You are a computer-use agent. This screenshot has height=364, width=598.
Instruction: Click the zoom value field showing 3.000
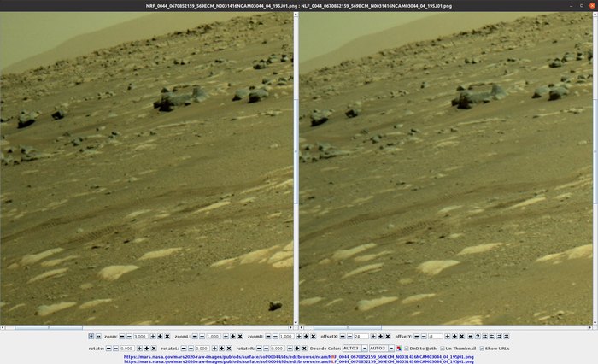tap(141, 337)
